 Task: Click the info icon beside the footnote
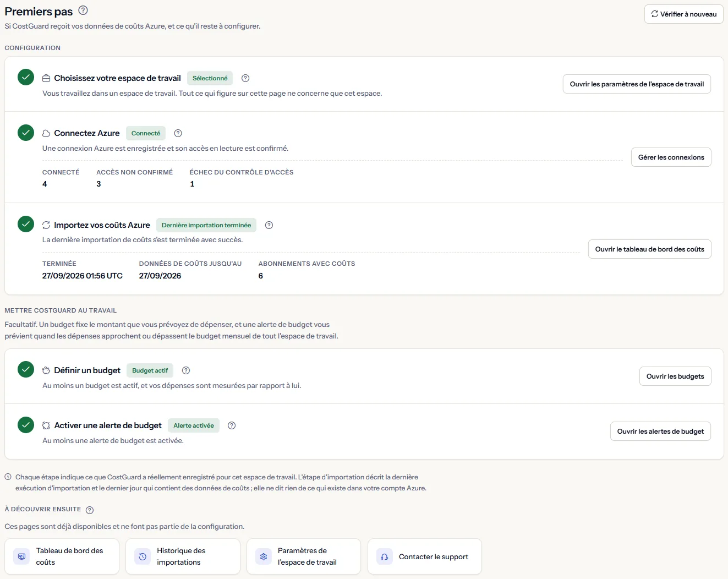coord(8,477)
